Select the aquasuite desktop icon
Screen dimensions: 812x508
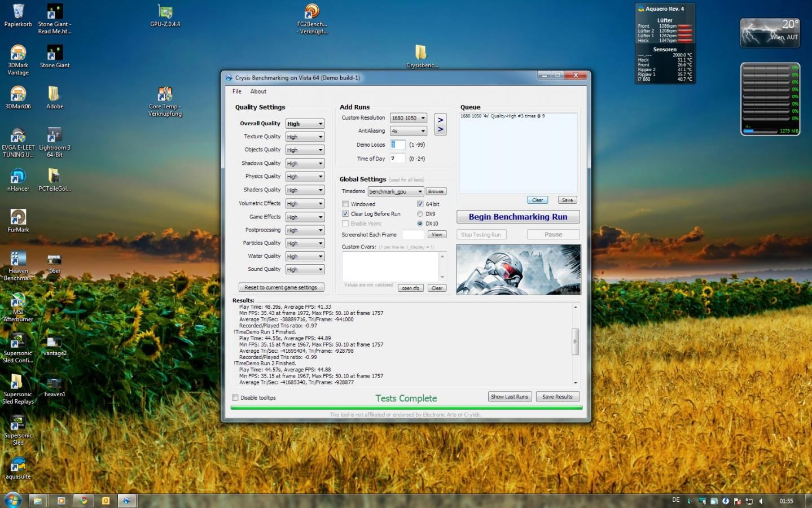18,468
